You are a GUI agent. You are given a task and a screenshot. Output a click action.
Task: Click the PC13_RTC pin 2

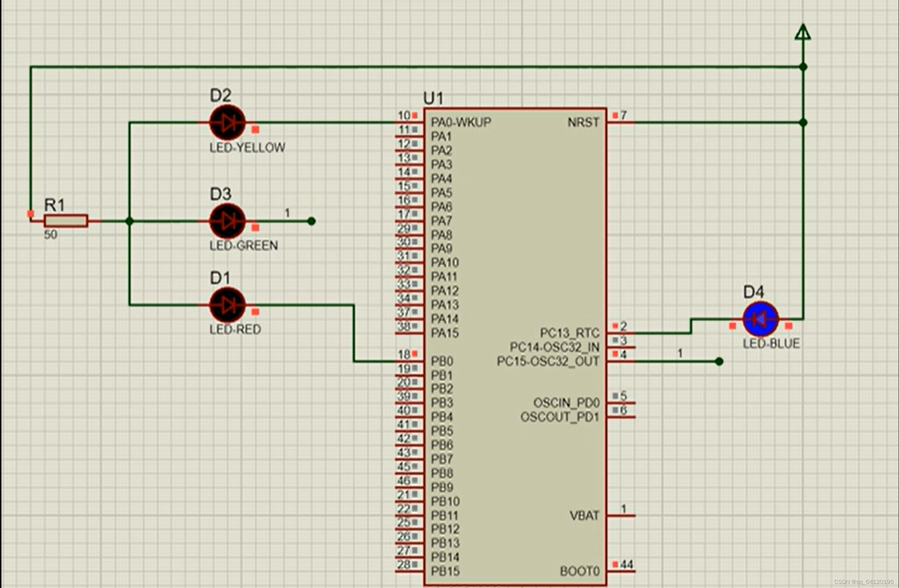pos(621,333)
